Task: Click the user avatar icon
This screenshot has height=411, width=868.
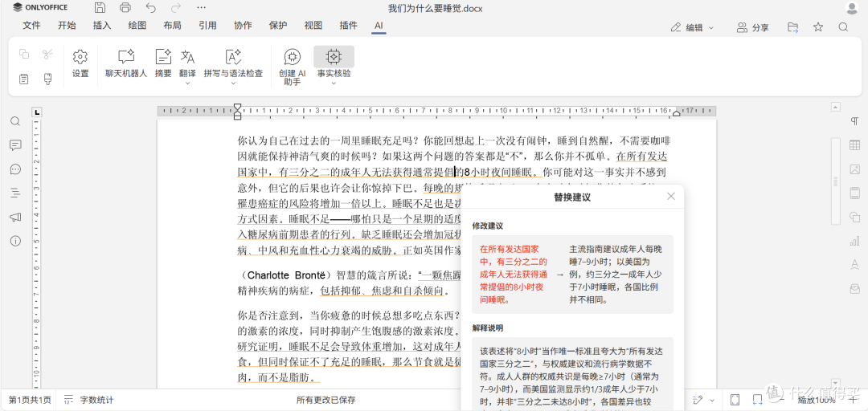Action: tap(853, 8)
